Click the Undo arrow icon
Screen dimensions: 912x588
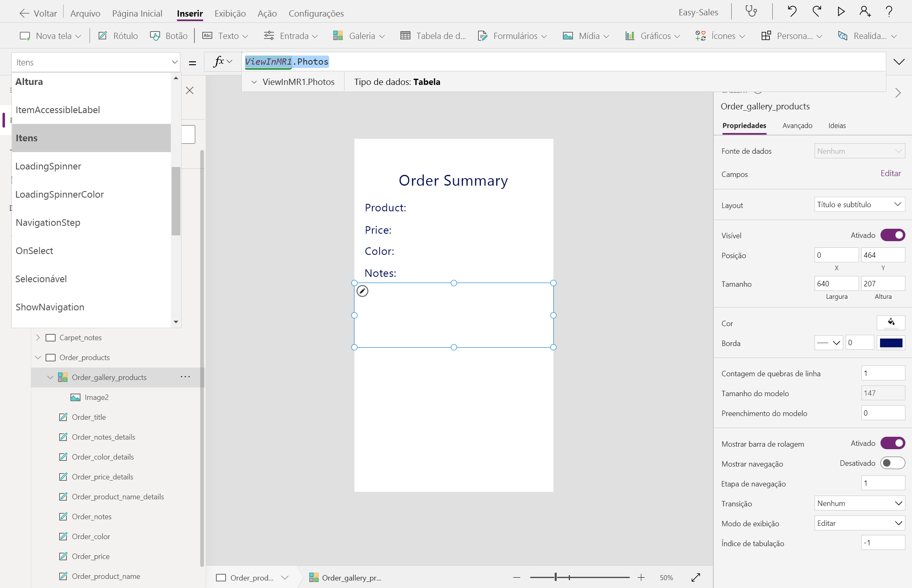pos(792,11)
